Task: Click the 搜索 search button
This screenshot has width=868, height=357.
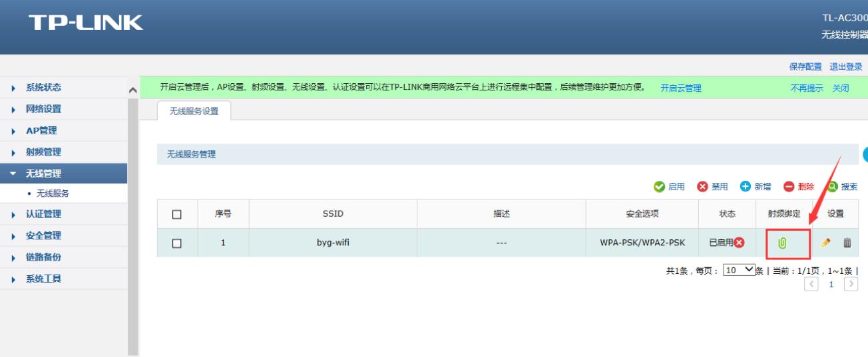Action: click(842, 187)
